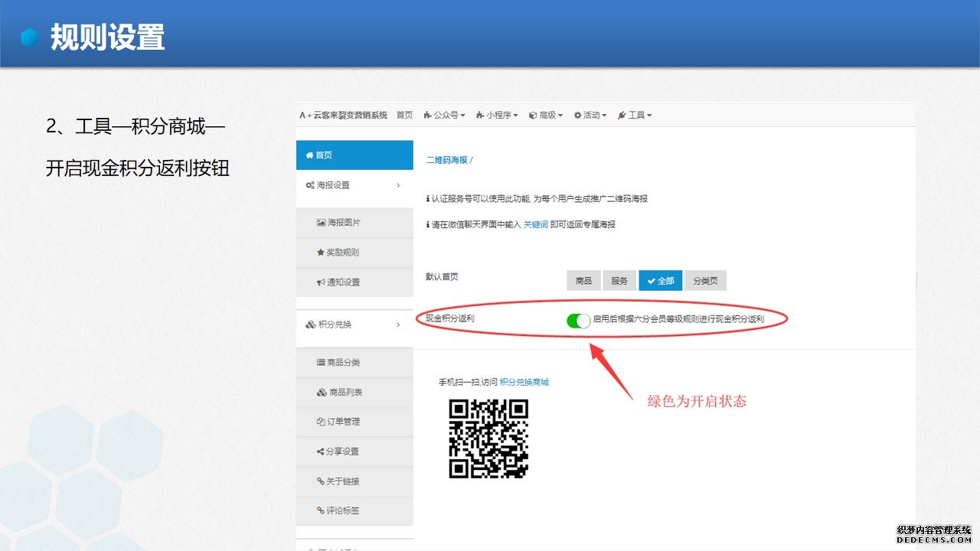The image size is (980, 551).
Task: Click the info icon before 请在微信聊天界面 text
Action: 428,224
